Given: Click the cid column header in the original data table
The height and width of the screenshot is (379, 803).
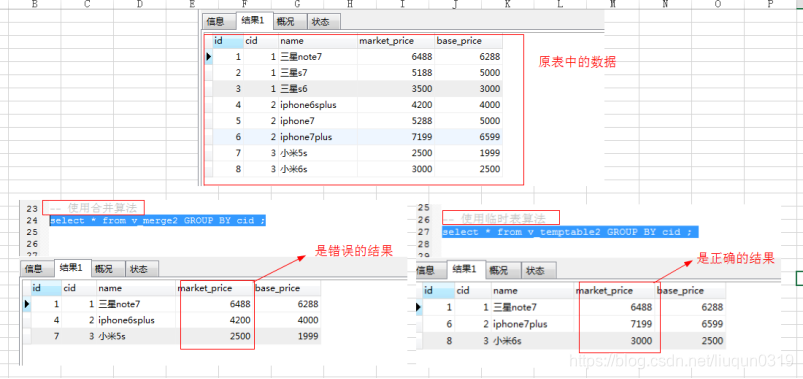Looking at the screenshot, I should 261,41.
